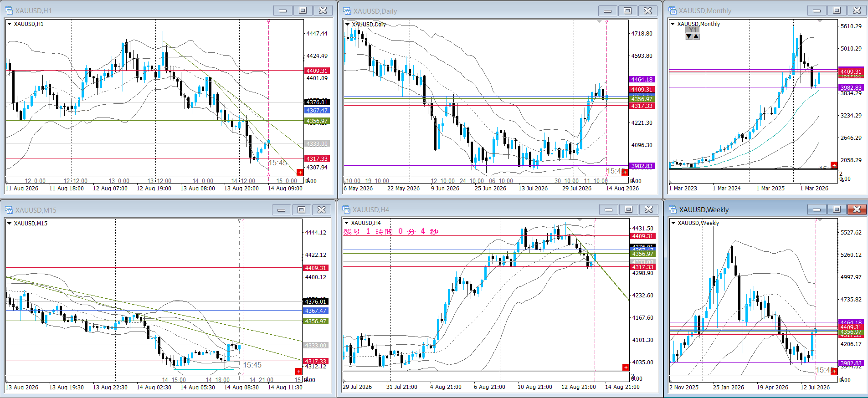Maximize the XAUUSD,M15 chart window
The image size is (868, 398).
302,210
